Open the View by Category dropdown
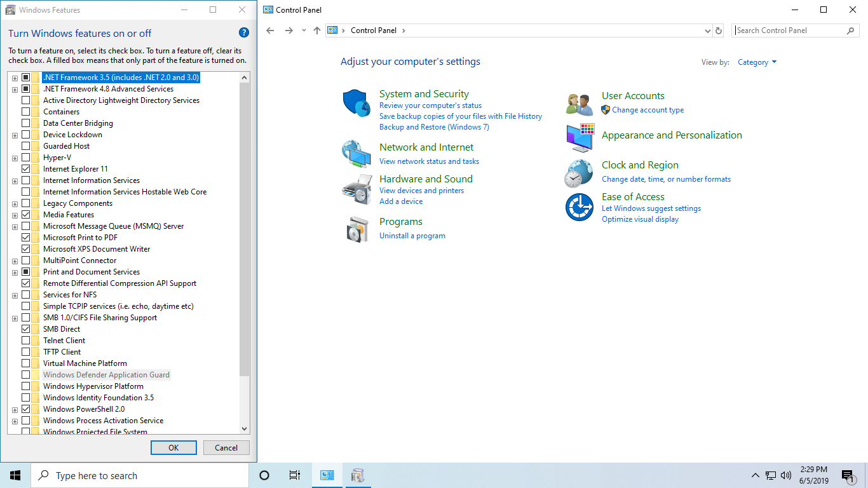868x488 pixels. coord(757,62)
